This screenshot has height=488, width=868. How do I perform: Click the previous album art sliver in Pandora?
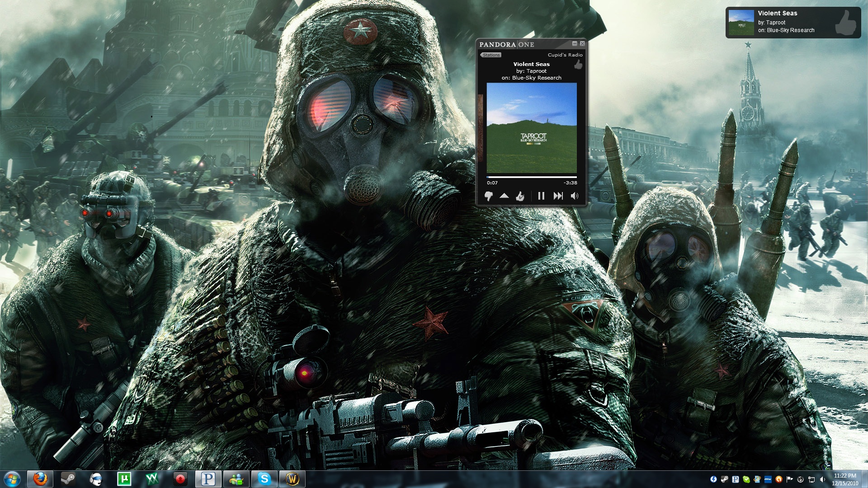click(x=481, y=128)
